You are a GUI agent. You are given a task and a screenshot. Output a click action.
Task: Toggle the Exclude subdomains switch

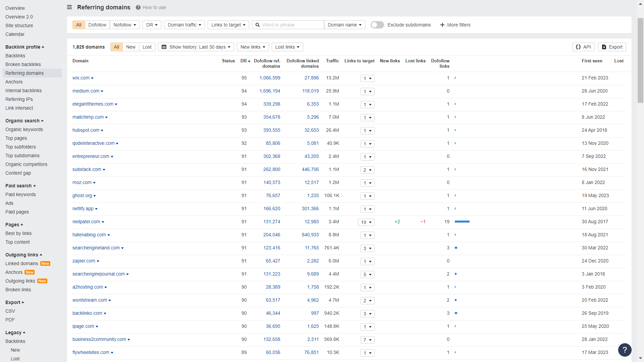(x=377, y=25)
